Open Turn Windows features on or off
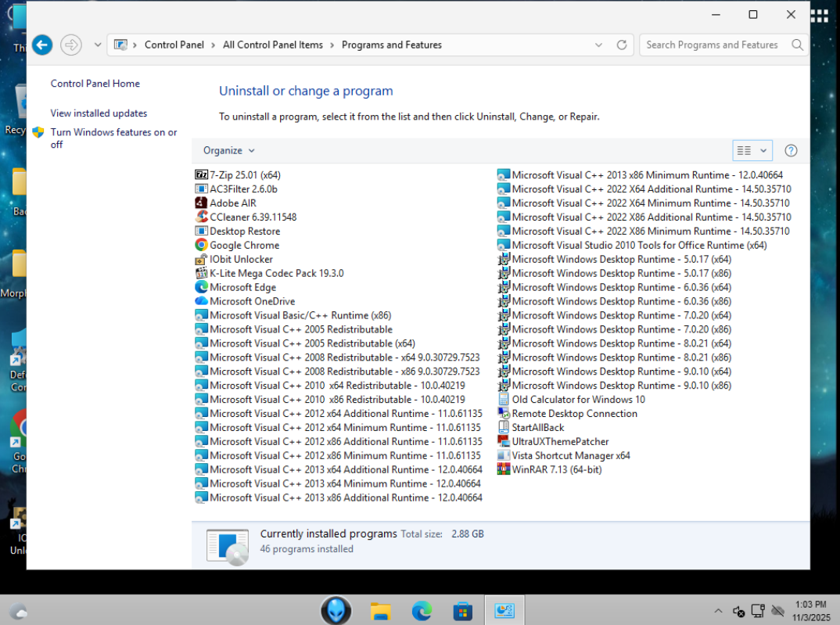840x625 pixels. [x=113, y=138]
